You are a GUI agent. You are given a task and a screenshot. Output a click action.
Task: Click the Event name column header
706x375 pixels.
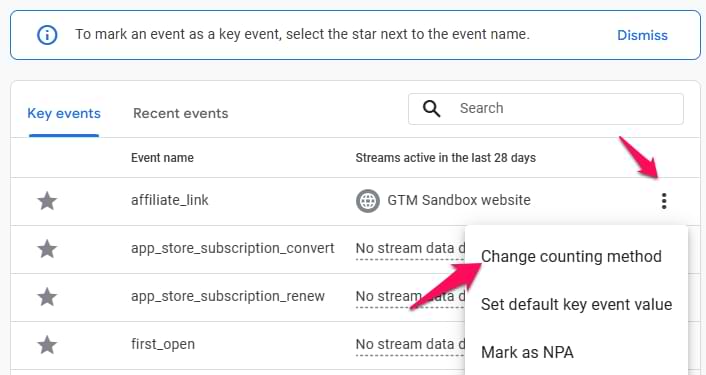(x=162, y=158)
